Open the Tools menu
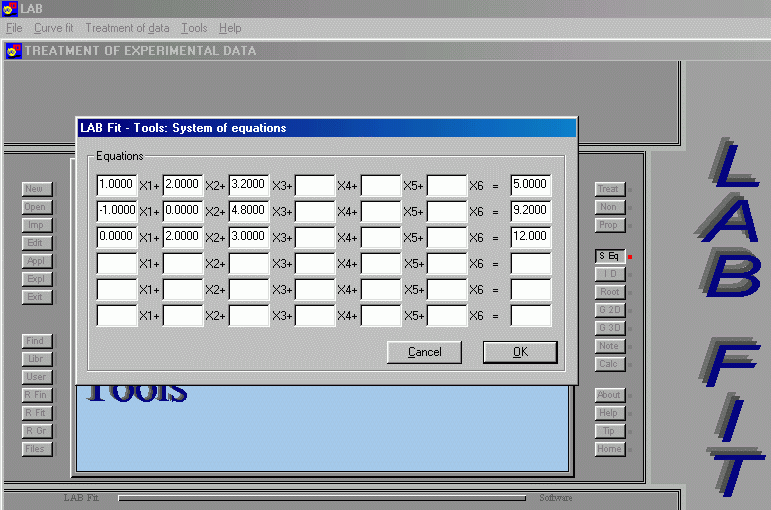771x510 pixels. tap(194, 28)
